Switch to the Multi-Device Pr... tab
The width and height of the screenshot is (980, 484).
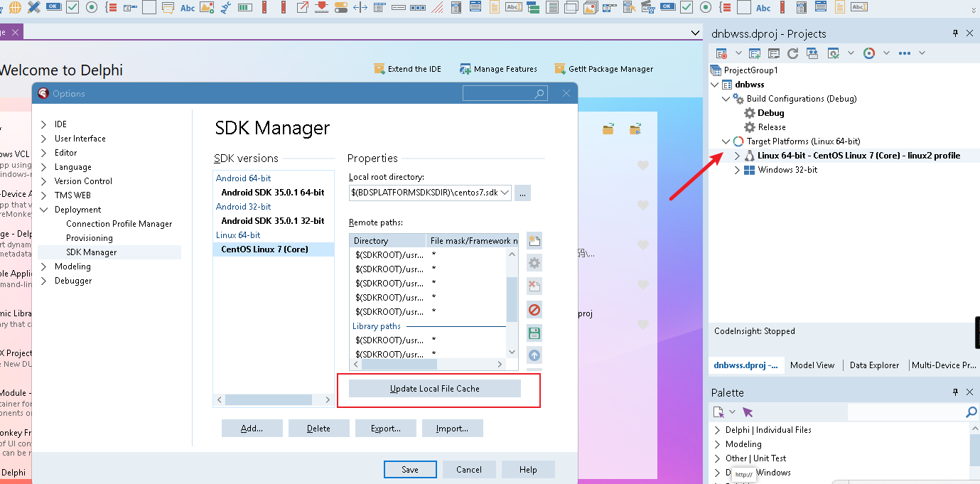[x=944, y=365]
